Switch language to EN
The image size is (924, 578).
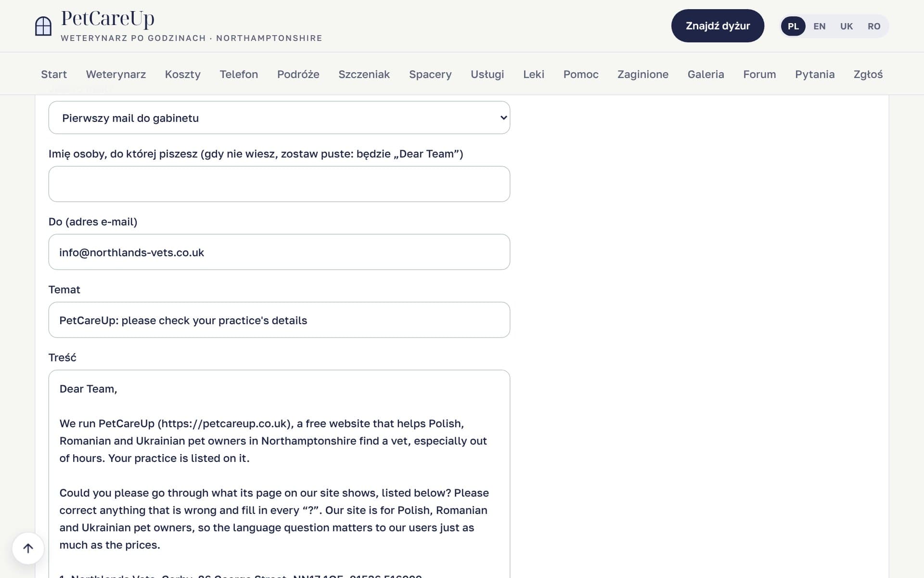coord(819,26)
